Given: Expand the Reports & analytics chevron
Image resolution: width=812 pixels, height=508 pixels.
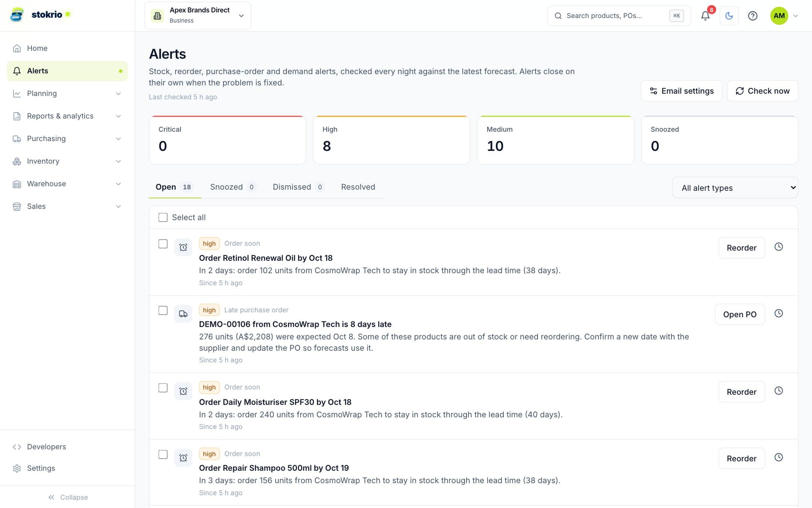Looking at the screenshot, I should click(x=118, y=116).
